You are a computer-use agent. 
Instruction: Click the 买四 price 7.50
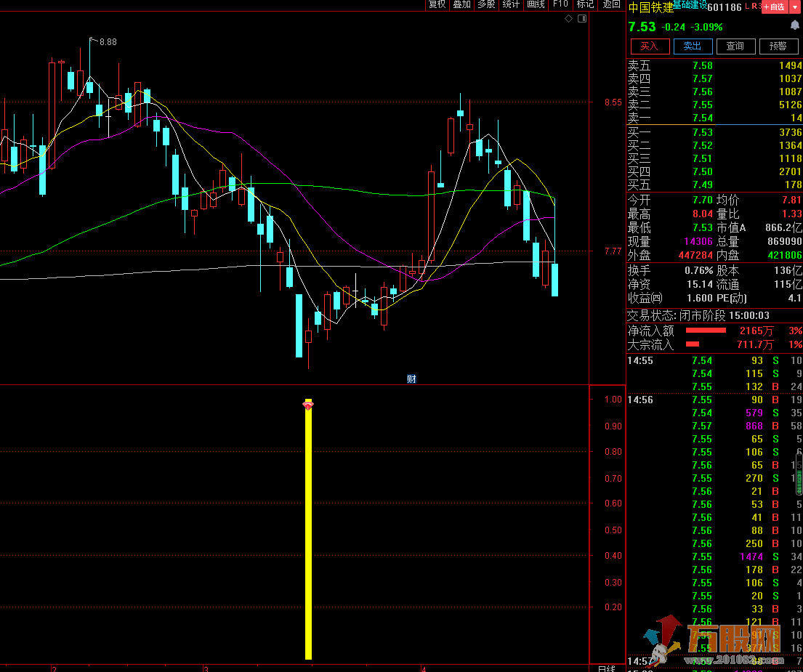pyautogui.click(x=703, y=171)
